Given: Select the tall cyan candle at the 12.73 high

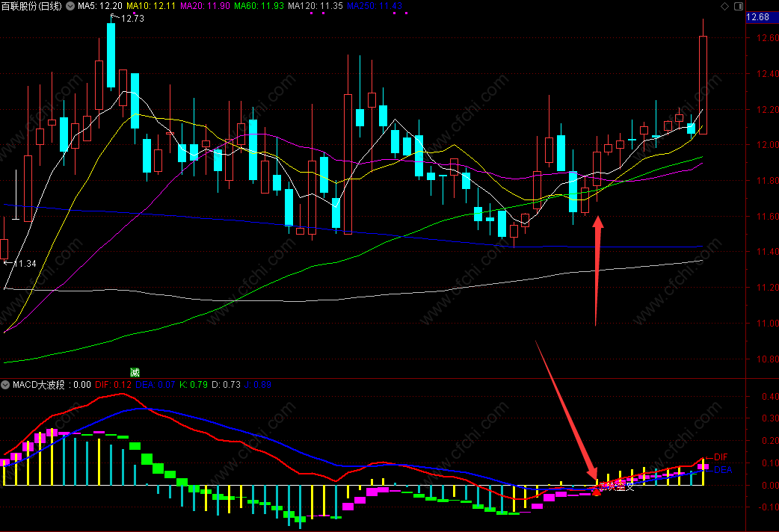Looking at the screenshot, I should (111, 55).
